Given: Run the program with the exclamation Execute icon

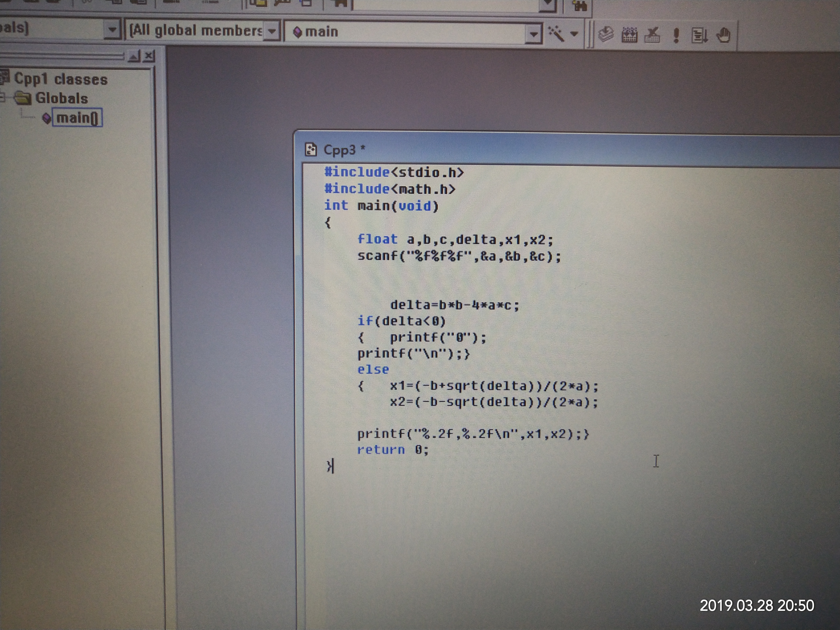Looking at the screenshot, I should click(x=676, y=35).
